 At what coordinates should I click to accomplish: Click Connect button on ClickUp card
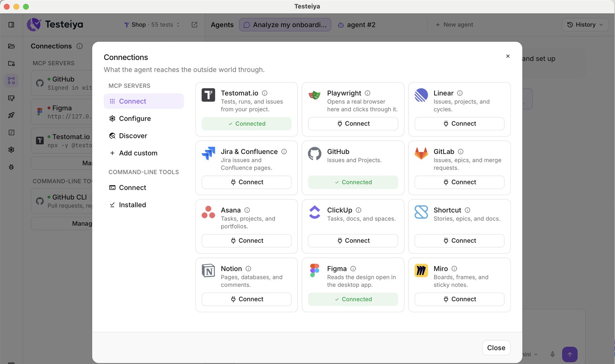click(x=353, y=240)
